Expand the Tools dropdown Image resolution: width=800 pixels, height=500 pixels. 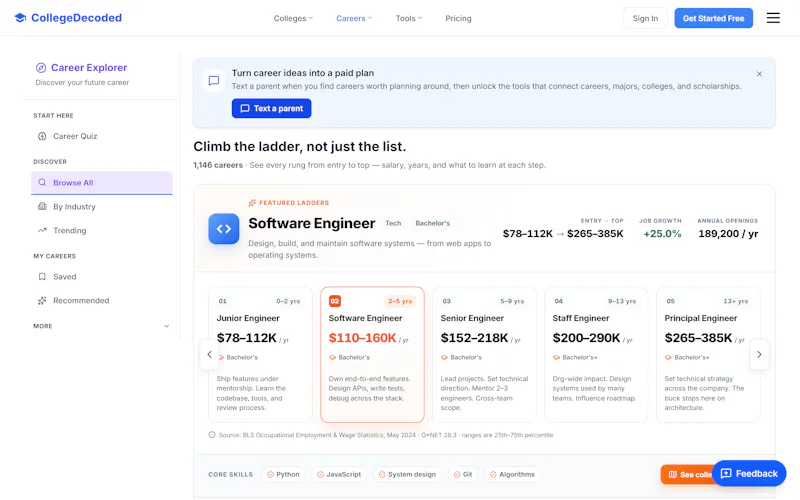(409, 18)
